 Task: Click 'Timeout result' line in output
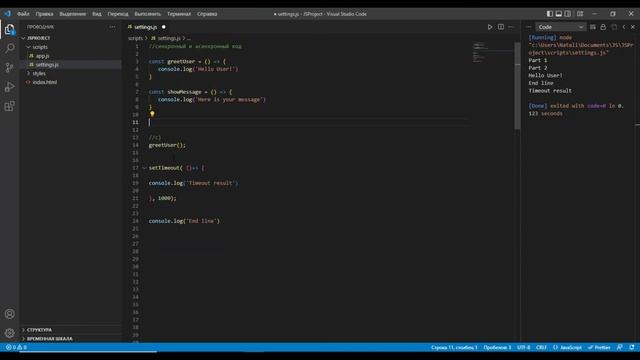click(550, 91)
